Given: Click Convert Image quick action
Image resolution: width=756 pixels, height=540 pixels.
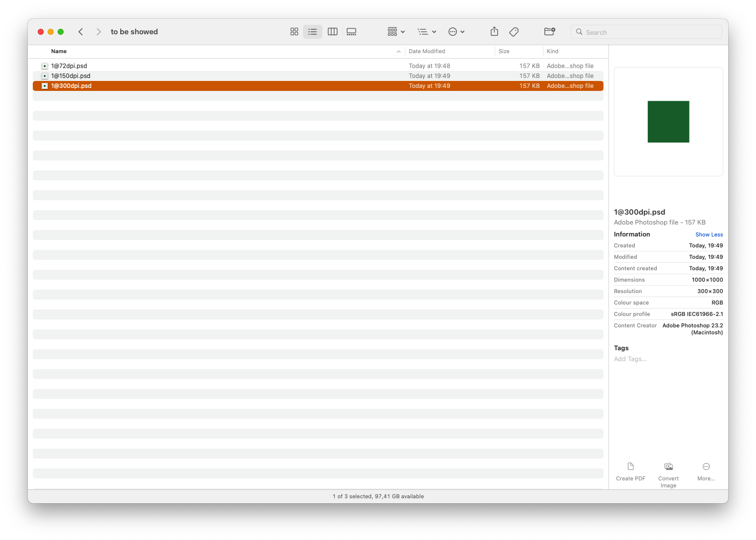Looking at the screenshot, I should pos(668,475).
